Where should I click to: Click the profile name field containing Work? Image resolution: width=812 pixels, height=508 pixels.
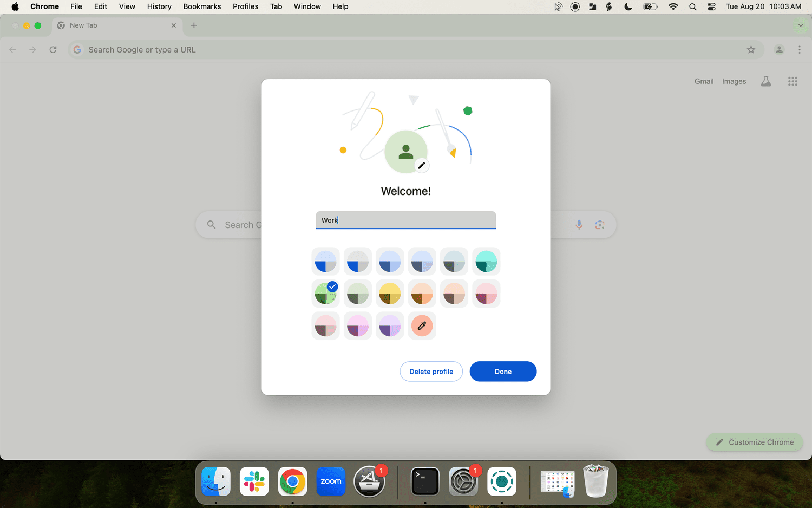(405, 220)
